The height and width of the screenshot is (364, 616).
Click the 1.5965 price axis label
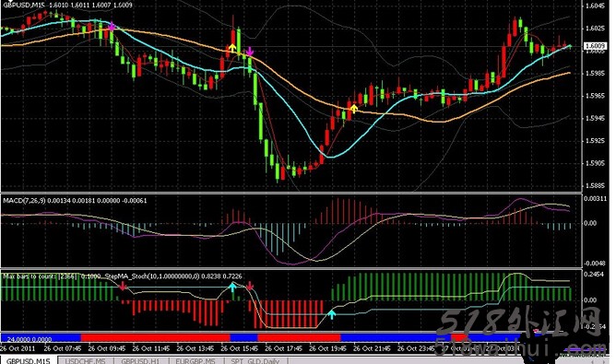coord(595,96)
